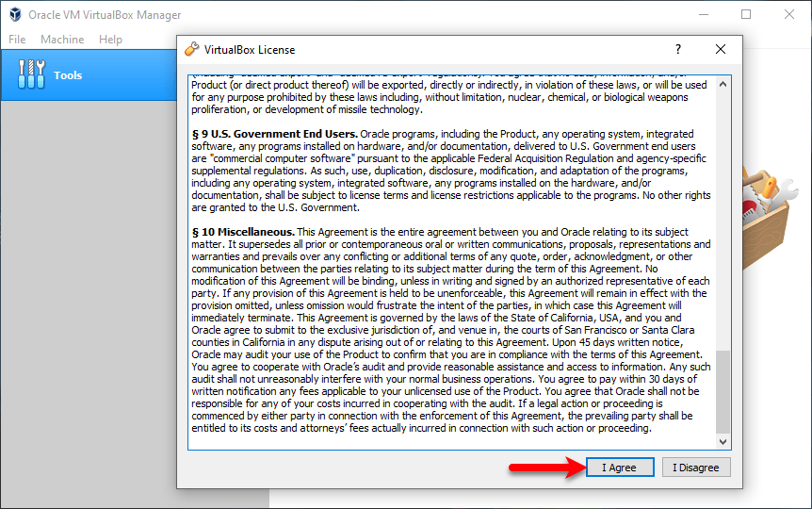This screenshot has height=509, width=812.
Task: Open the Help menu
Action: tap(110, 40)
